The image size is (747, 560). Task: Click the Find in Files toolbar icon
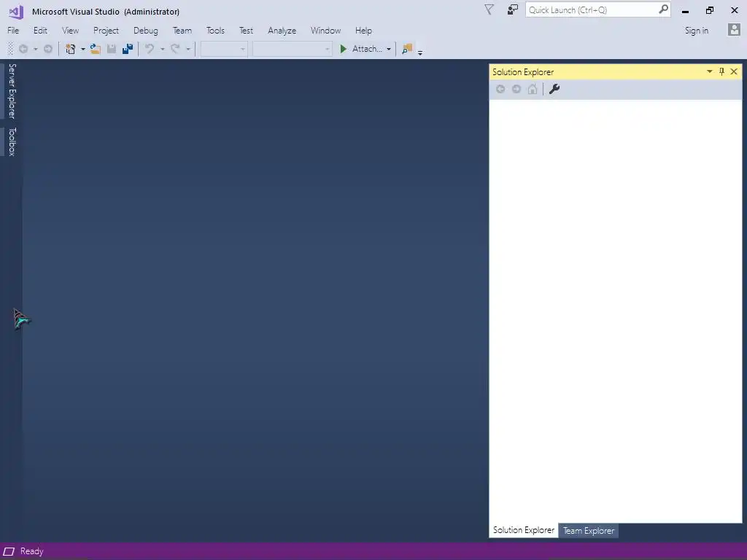407,49
